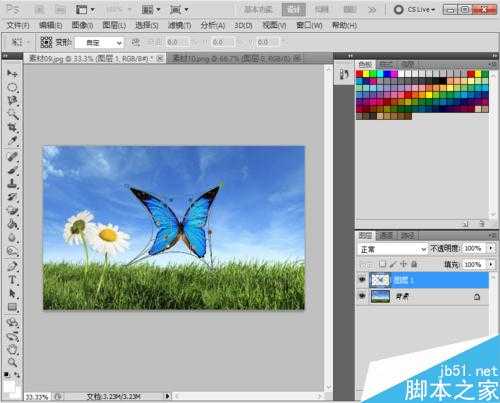Image resolution: width=500 pixels, height=403 pixels.
Task: Toggle lock transparent pixels icon
Action: (383, 264)
